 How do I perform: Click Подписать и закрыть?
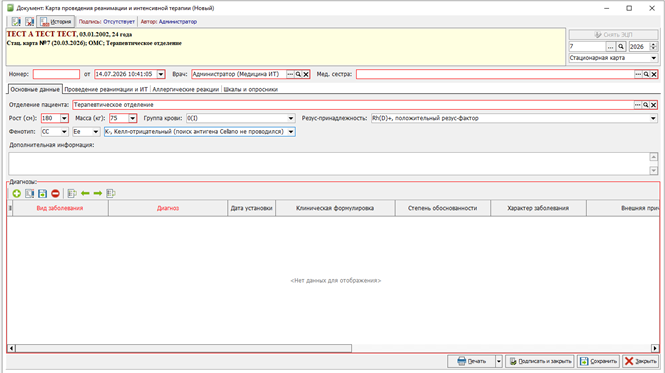539,361
